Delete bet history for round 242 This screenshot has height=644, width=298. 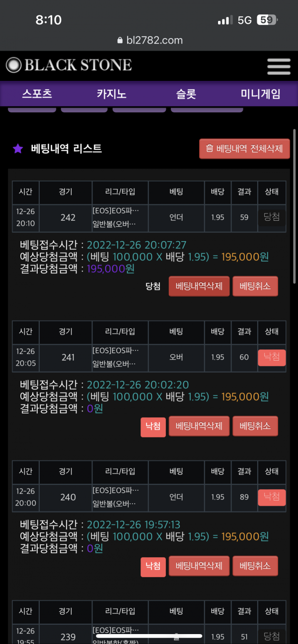click(199, 286)
